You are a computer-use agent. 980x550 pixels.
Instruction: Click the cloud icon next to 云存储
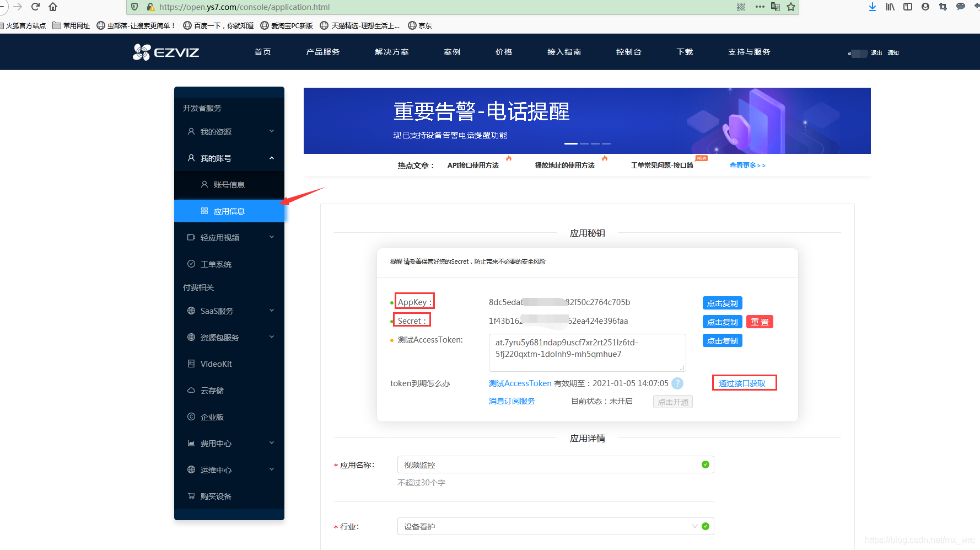click(190, 390)
